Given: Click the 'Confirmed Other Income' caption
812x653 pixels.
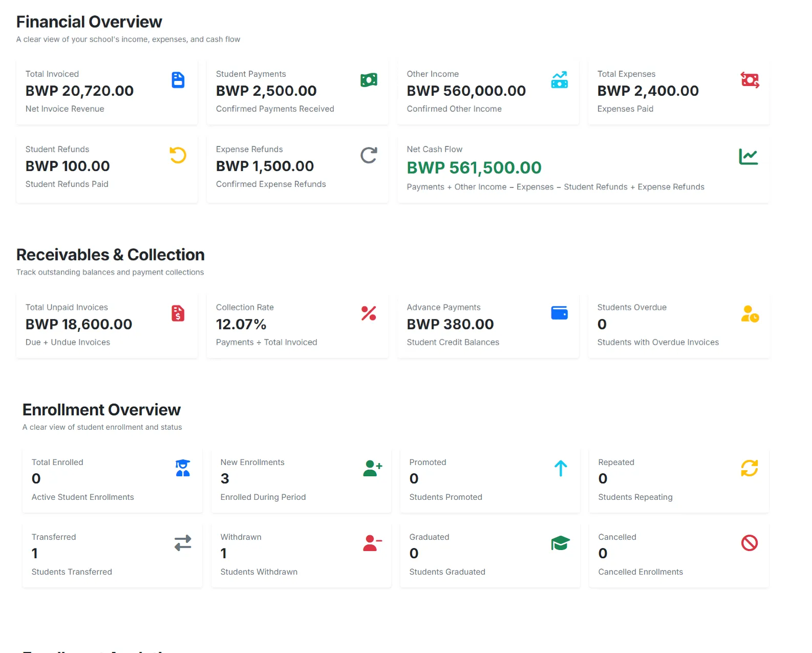Looking at the screenshot, I should (x=454, y=109).
